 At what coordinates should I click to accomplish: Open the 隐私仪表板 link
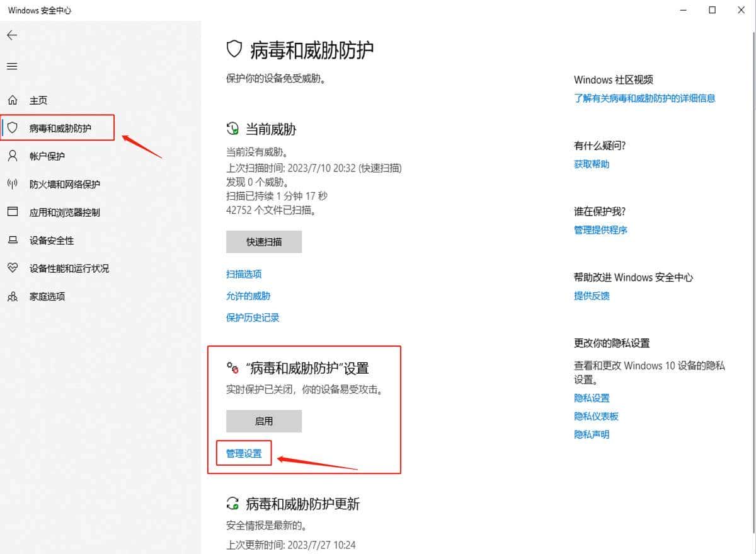pyautogui.click(x=596, y=416)
